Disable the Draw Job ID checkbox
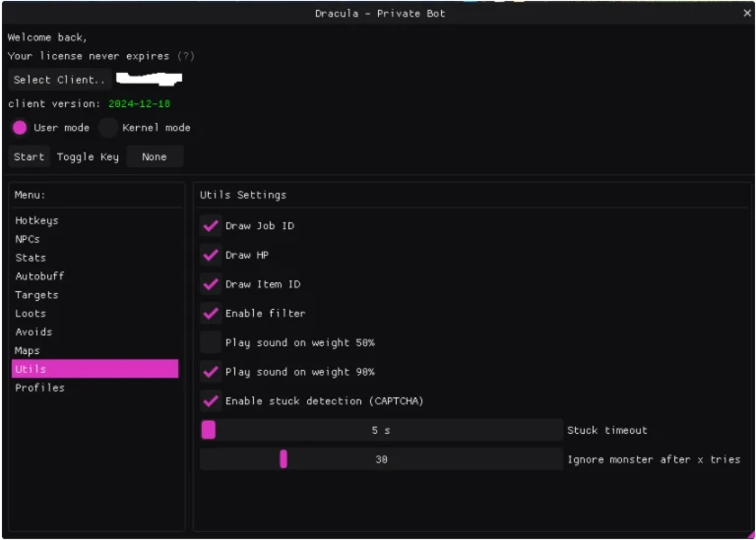756x540 pixels. [x=211, y=226]
